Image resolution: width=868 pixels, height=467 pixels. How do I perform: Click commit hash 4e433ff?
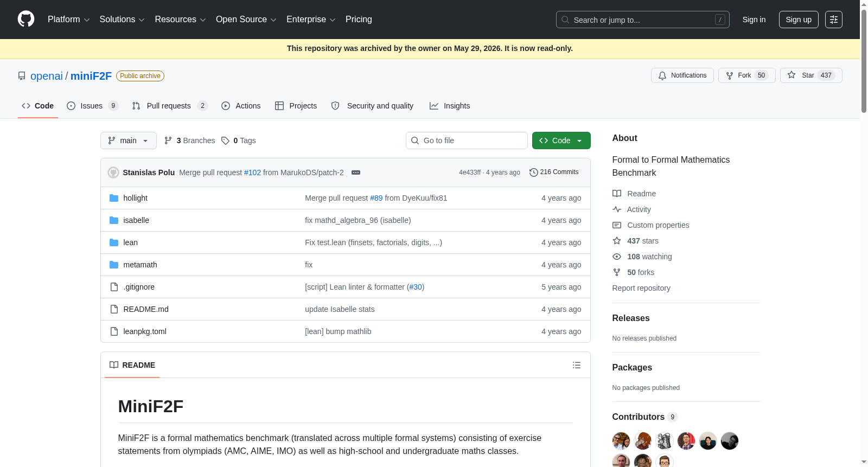click(x=470, y=172)
